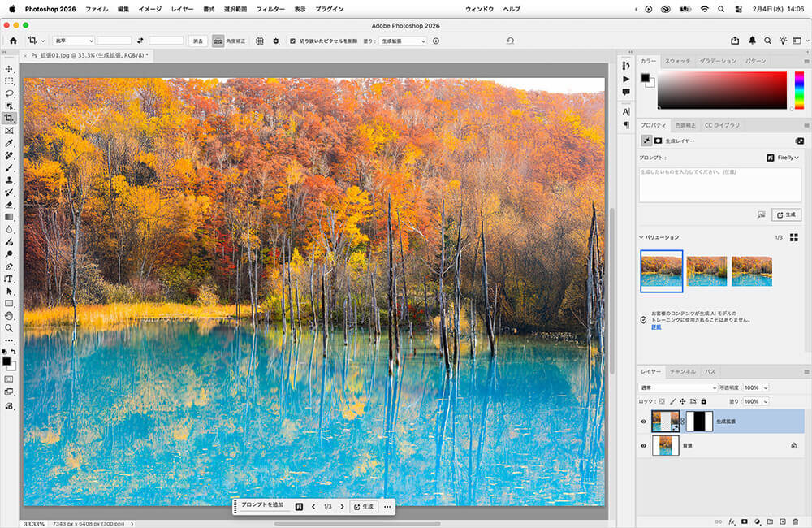Click the 詳細 link in properties panel
Image resolution: width=812 pixels, height=528 pixels.
tap(656, 327)
